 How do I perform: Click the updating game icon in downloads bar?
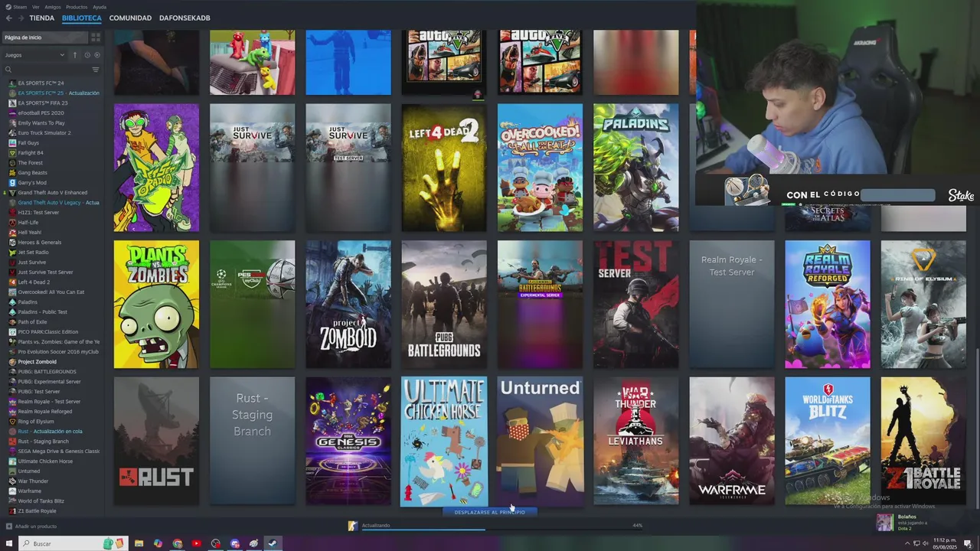click(352, 526)
